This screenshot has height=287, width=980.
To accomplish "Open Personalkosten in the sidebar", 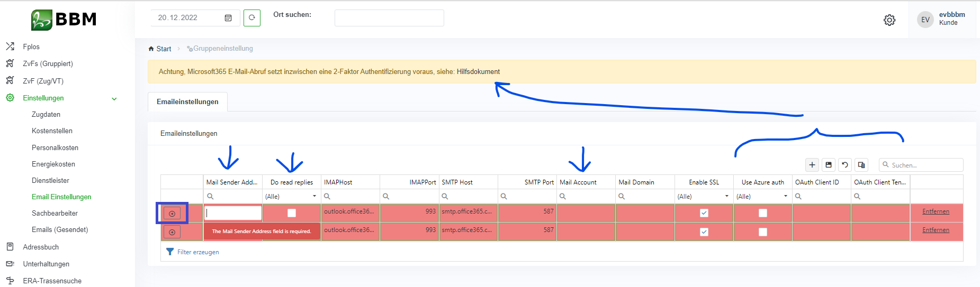I will 55,147.
